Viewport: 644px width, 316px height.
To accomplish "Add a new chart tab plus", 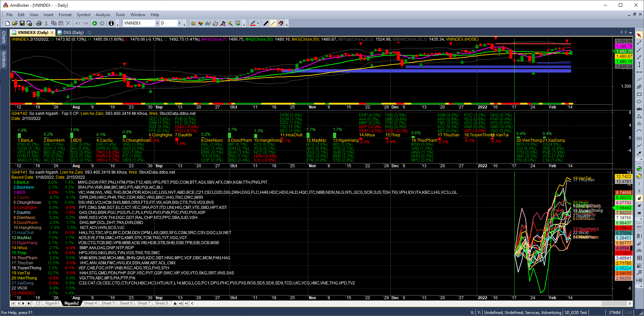I will 89,33.
